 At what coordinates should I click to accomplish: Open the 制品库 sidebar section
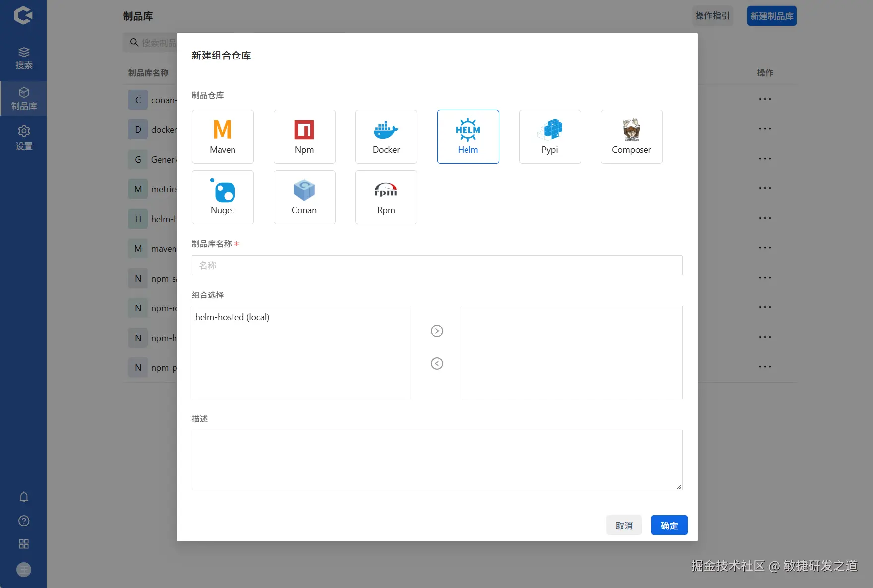point(23,99)
